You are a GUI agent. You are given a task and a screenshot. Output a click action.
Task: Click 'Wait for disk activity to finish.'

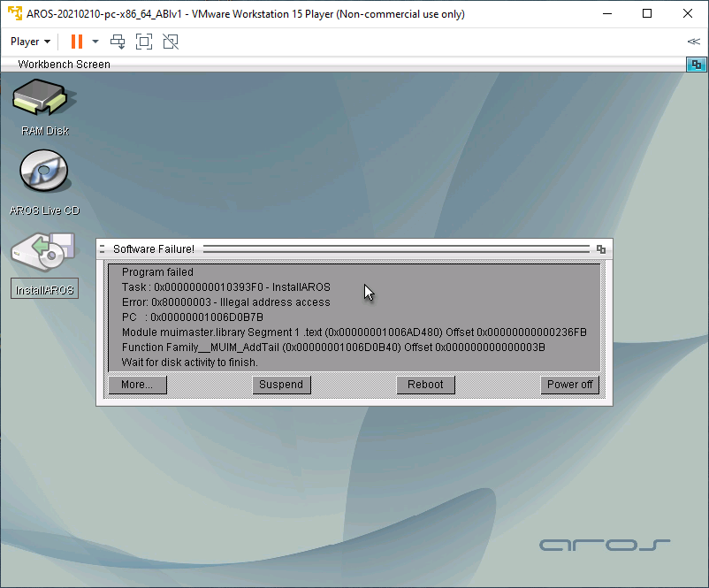click(190, 363)
